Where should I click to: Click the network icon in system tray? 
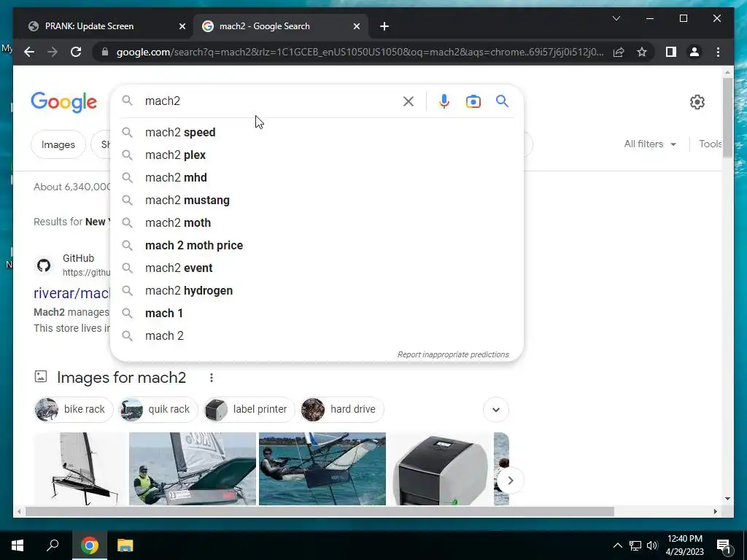[x=635, y=545]
